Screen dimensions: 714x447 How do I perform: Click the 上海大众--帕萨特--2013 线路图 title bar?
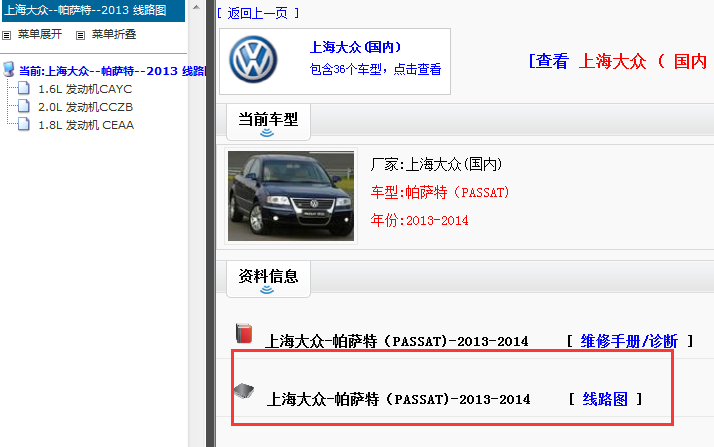coord(93,10)
